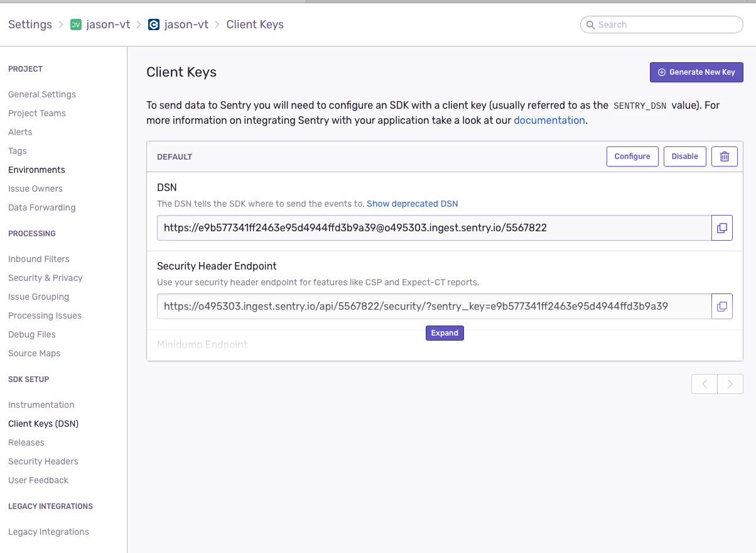Open Configure for the Default key
This screenshot has width=756, height=553.
(632, 156)
